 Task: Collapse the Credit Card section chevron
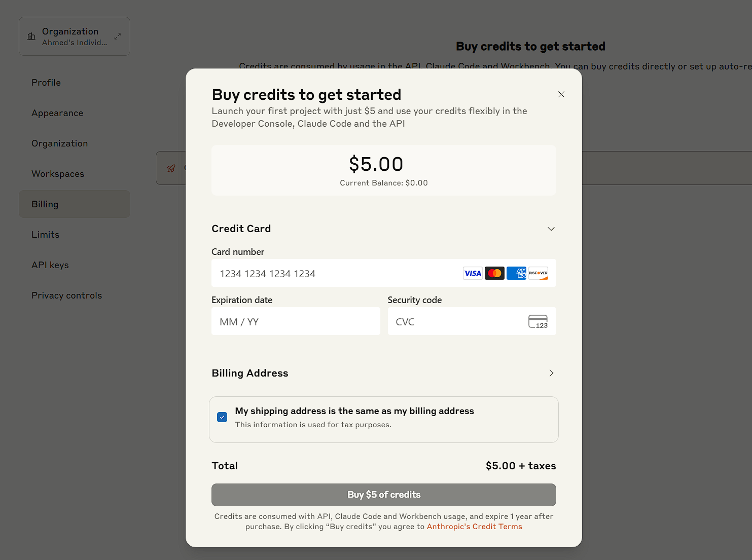551,229
